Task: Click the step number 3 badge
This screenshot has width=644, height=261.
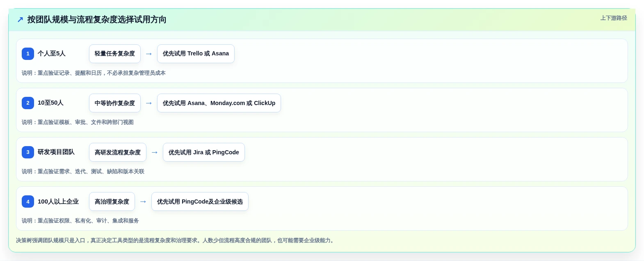Action: 28,152
